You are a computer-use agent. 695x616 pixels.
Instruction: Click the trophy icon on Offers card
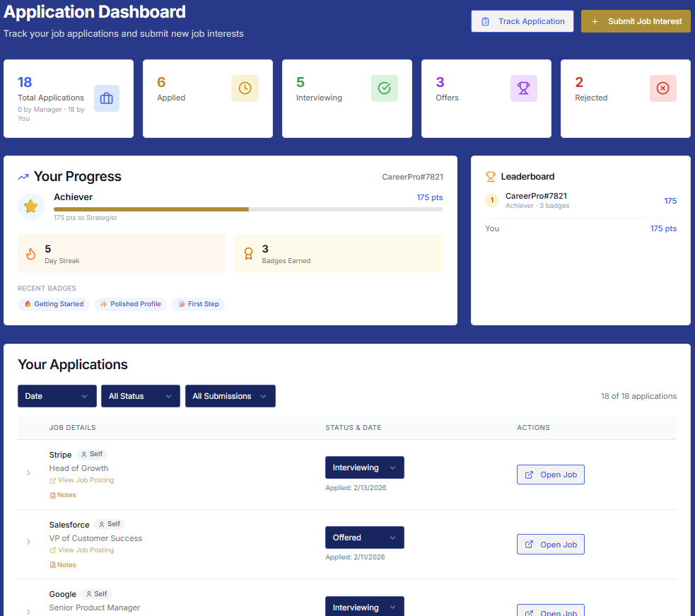click(523, 88)
